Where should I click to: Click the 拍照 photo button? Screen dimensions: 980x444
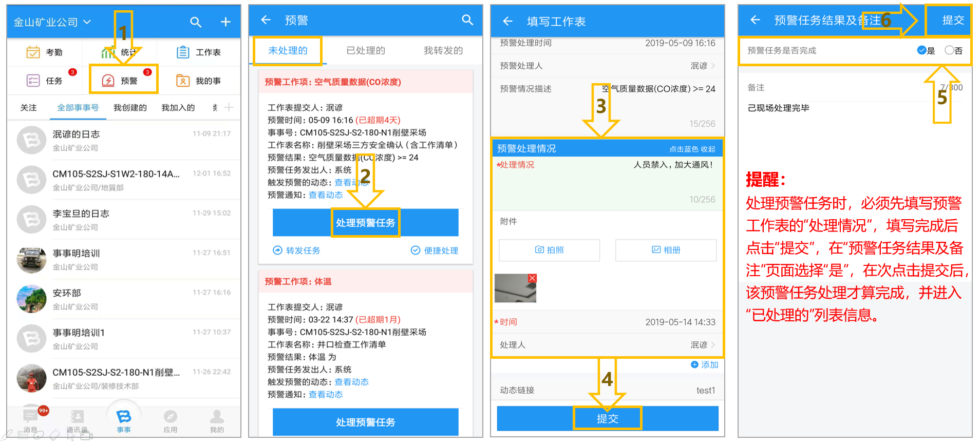(549, 250)
